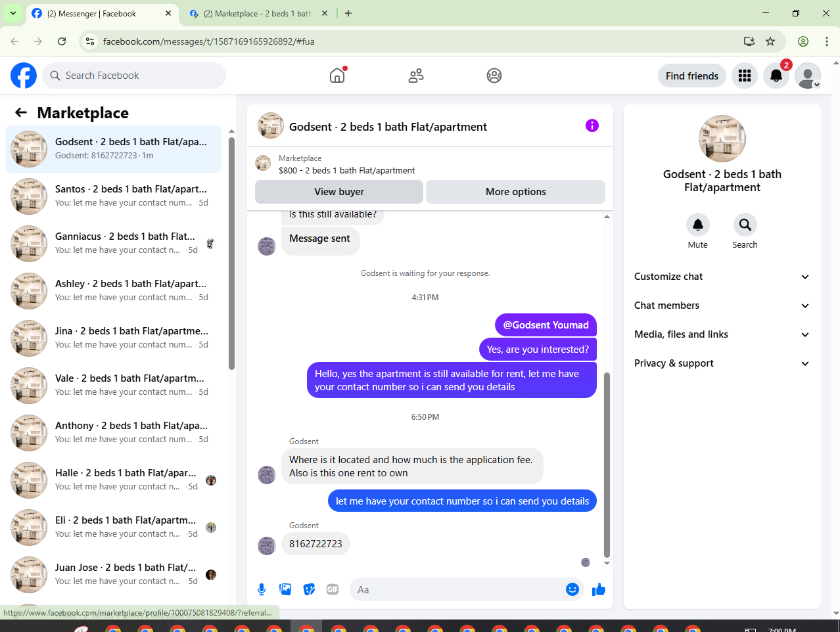Search in conversation magnifier icon

(x=745, y=225)
